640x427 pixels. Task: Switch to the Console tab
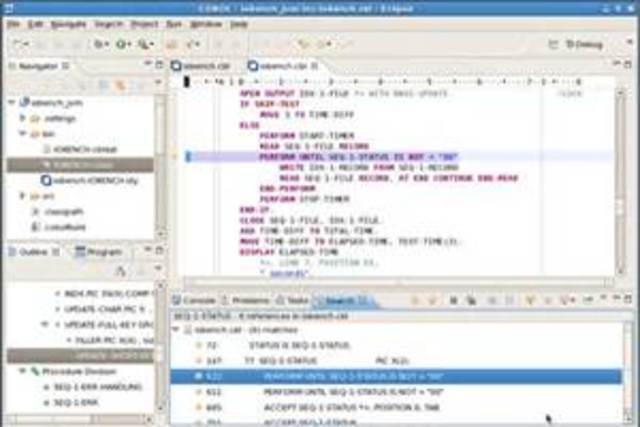pyautogui.click(x=194, y=301)
